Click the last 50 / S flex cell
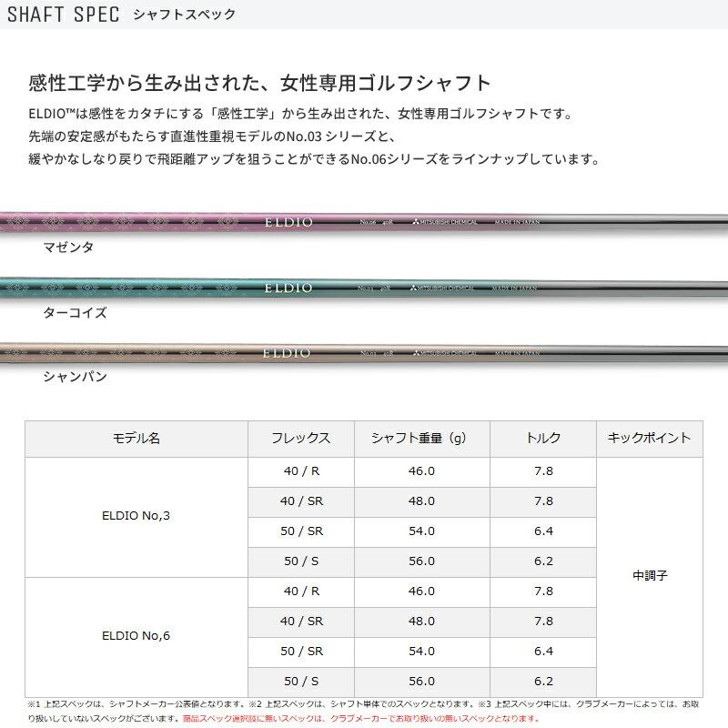 click(x=301, y=682)
